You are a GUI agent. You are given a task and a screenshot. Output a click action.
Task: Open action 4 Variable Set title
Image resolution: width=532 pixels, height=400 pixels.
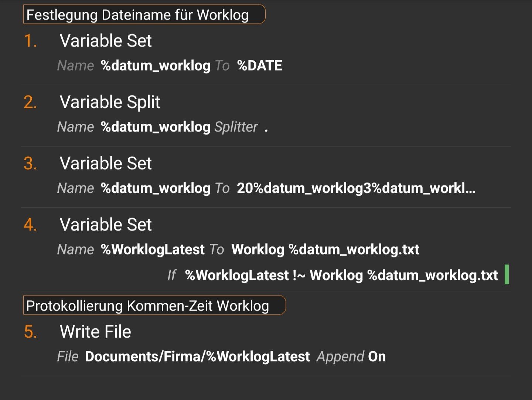pos(106,225)
